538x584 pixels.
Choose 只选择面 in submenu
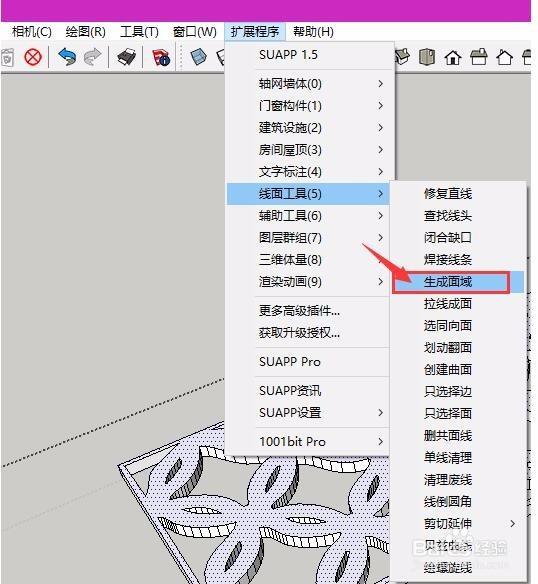(458, 413)
